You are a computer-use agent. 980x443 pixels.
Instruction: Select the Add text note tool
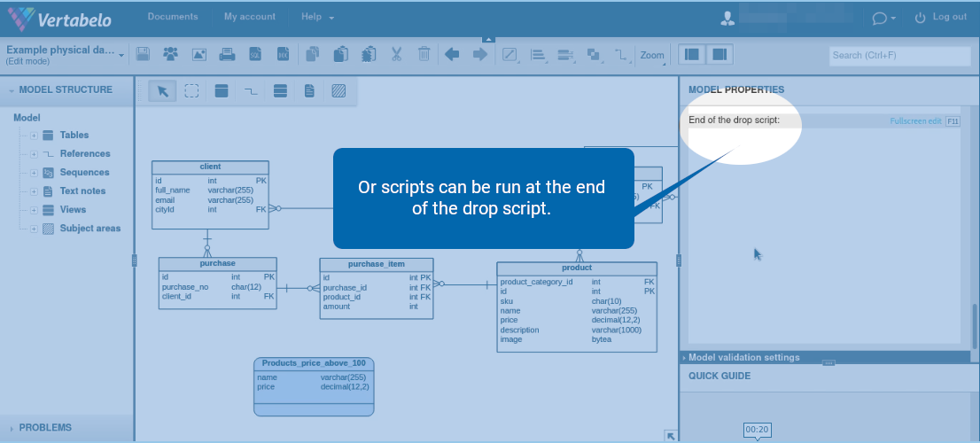pos(309,91)
